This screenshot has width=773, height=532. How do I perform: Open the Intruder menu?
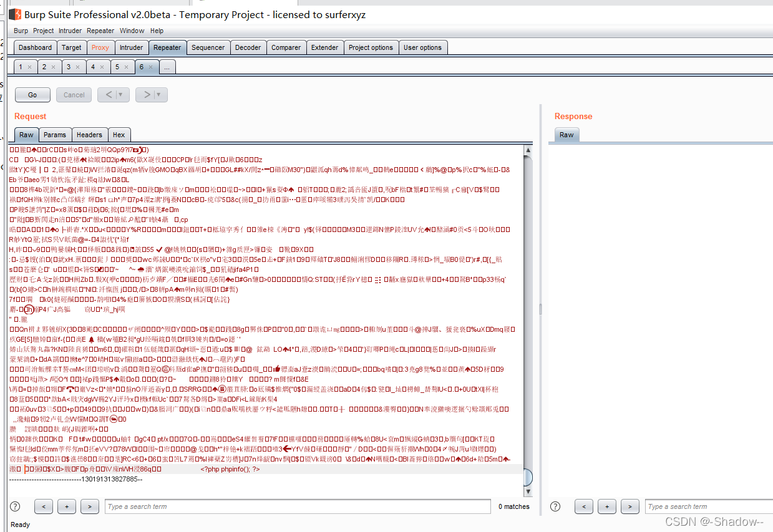tap(70, 31)
